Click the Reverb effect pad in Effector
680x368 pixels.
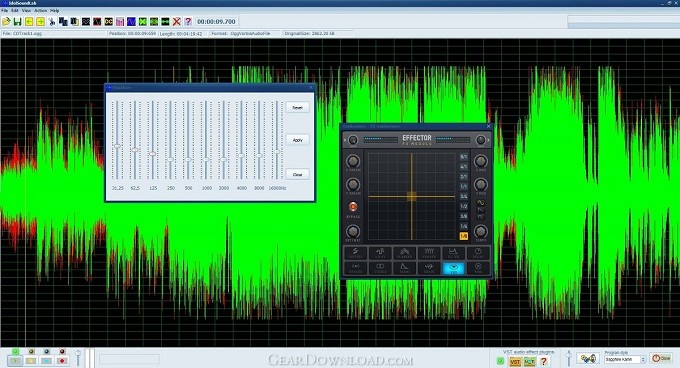(356, 268)
